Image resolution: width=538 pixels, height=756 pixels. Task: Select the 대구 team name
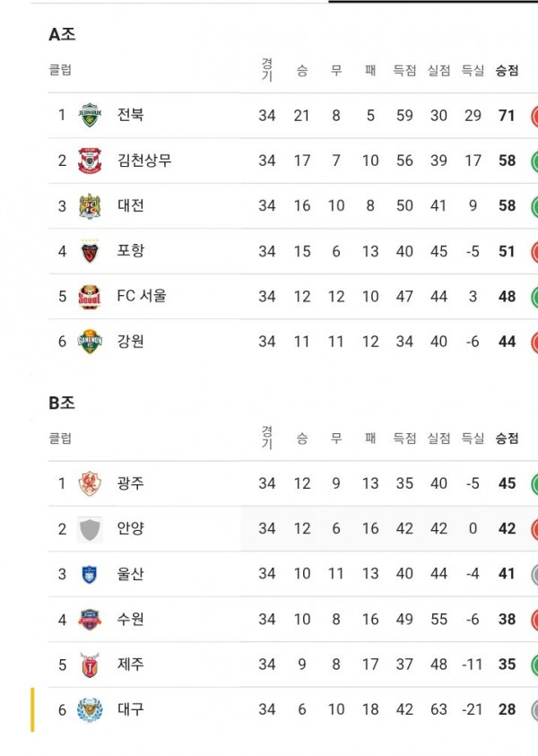pos(130,710)
